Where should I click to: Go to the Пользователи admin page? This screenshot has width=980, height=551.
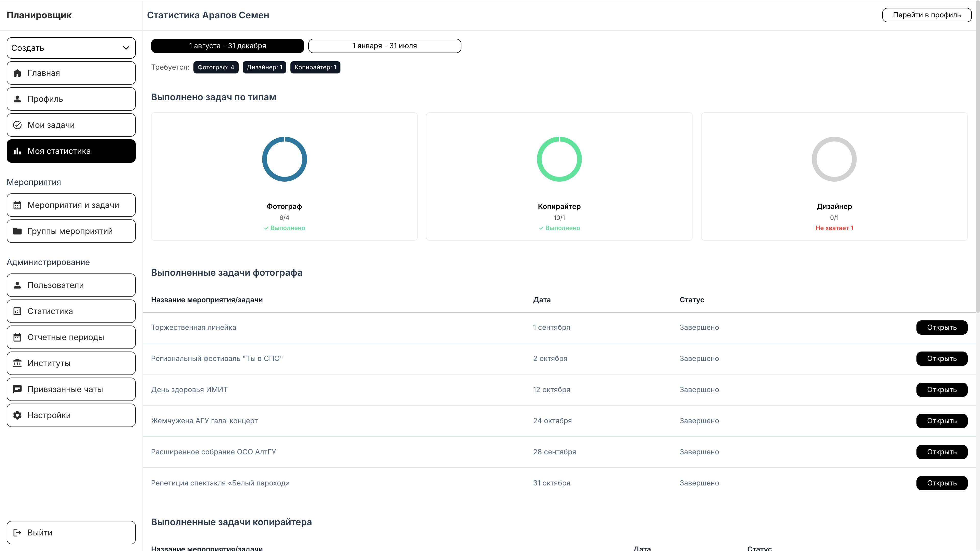coord(71,285)
